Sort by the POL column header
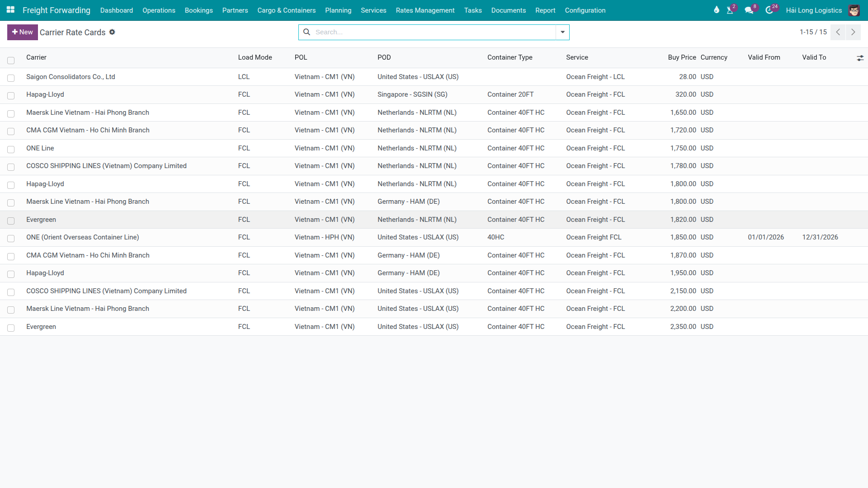 (x=301, y=57)
